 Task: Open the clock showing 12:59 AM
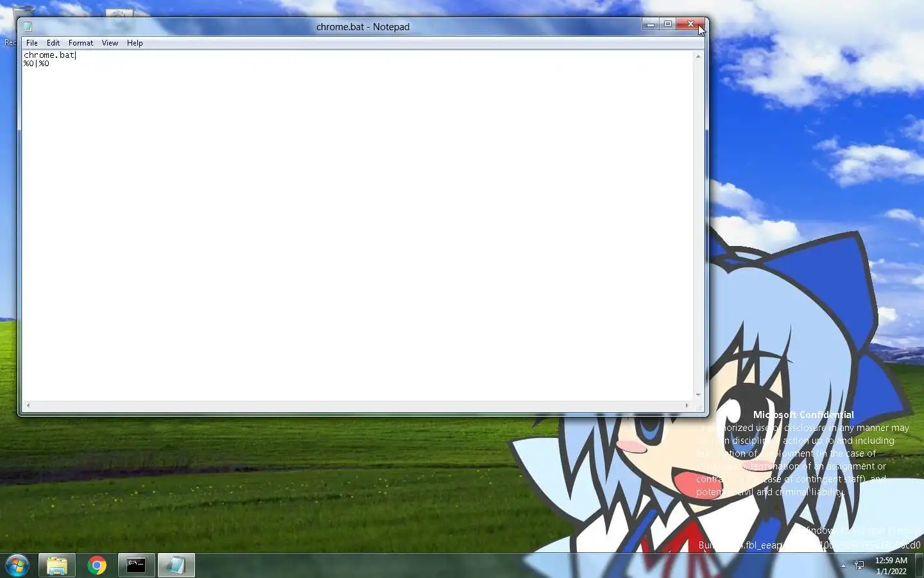(891, 566)
